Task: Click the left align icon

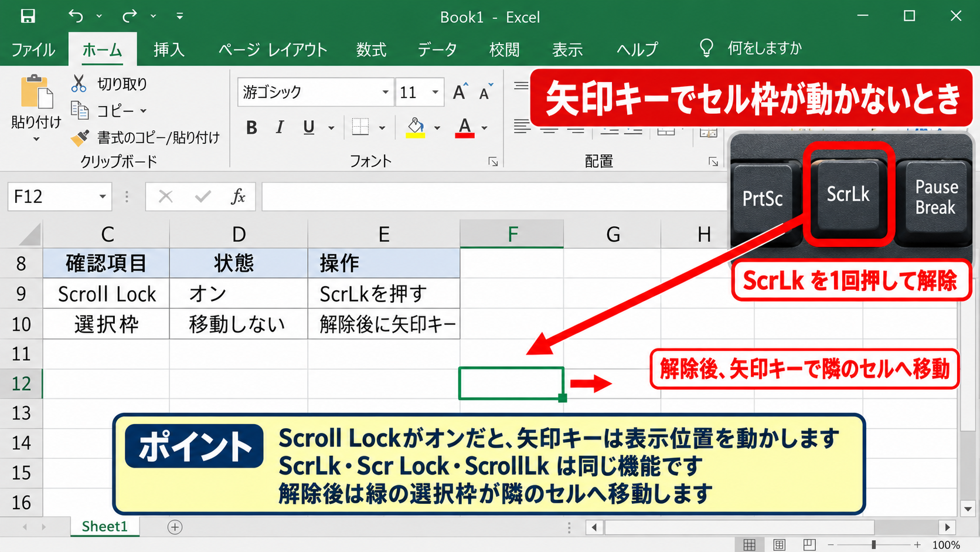Action: pos(522,126)
